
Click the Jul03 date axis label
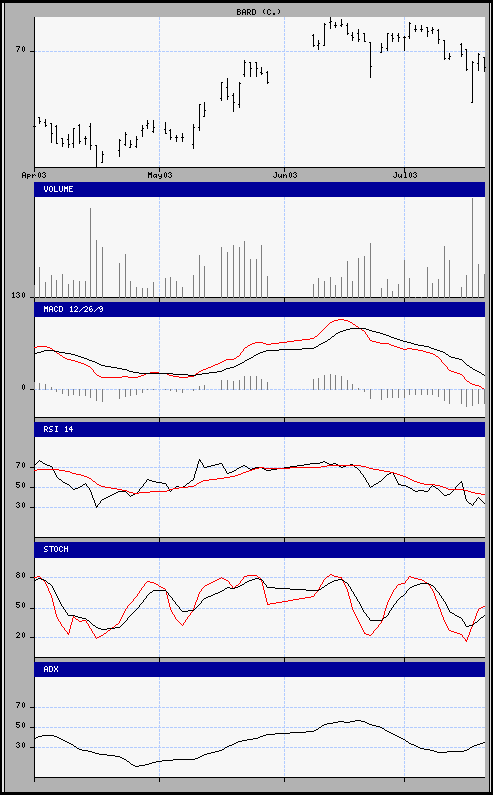[x=405, y=175]
